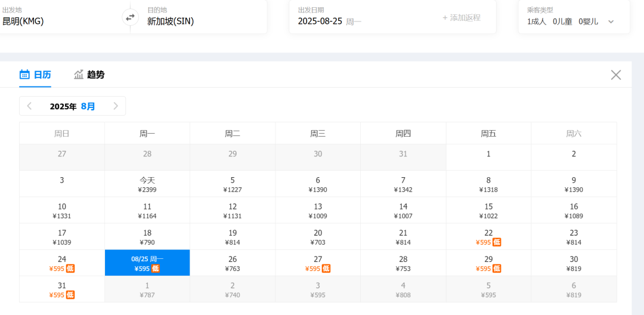This screenshot has width=644, height=315.
Task: Click the 添加返程 add return link
Action: 461,18
